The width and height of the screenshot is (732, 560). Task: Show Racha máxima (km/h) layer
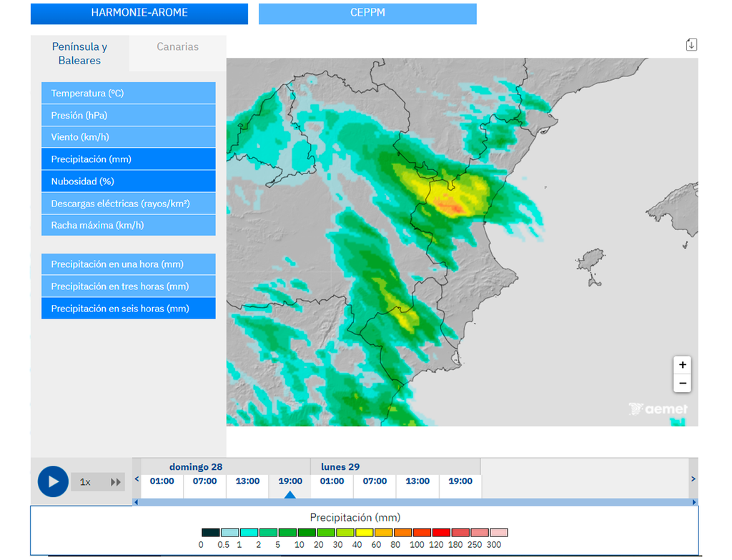128,225
